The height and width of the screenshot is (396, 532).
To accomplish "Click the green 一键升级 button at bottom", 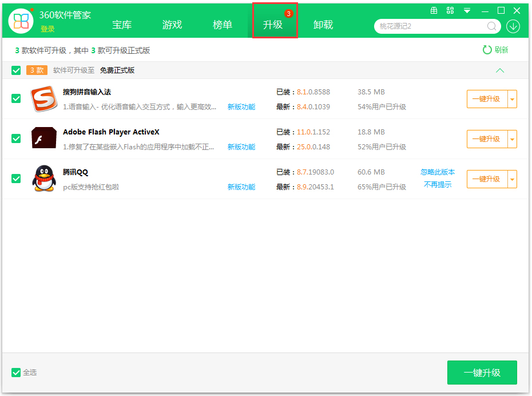I will click(482, 373).
